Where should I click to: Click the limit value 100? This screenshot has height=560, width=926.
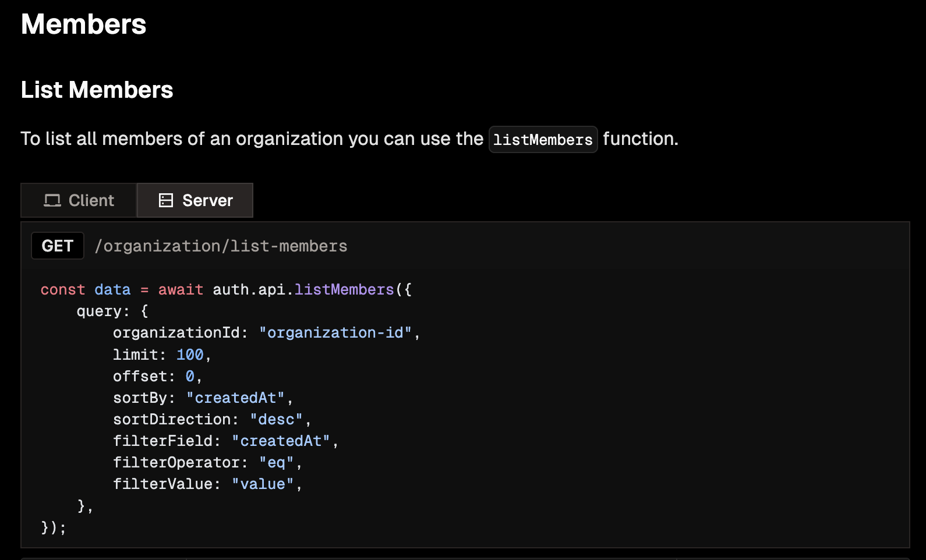point(190,355)
